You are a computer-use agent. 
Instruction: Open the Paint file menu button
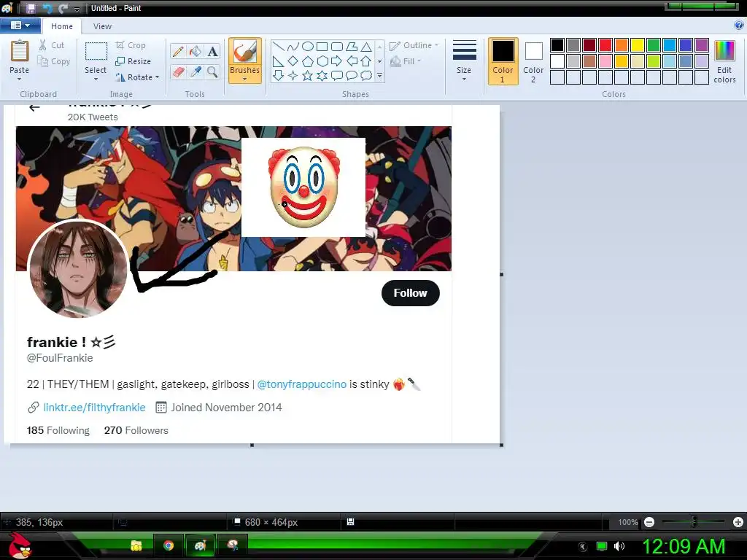20,26
